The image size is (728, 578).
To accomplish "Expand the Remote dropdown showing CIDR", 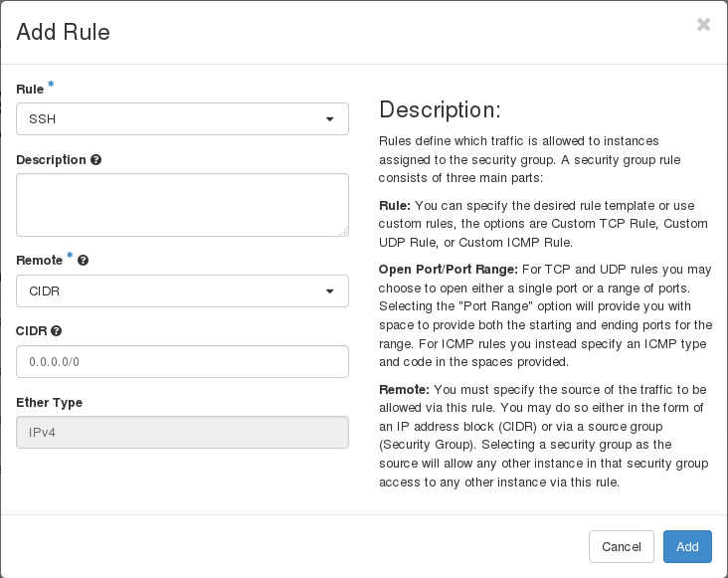I will tap(182, 290).
